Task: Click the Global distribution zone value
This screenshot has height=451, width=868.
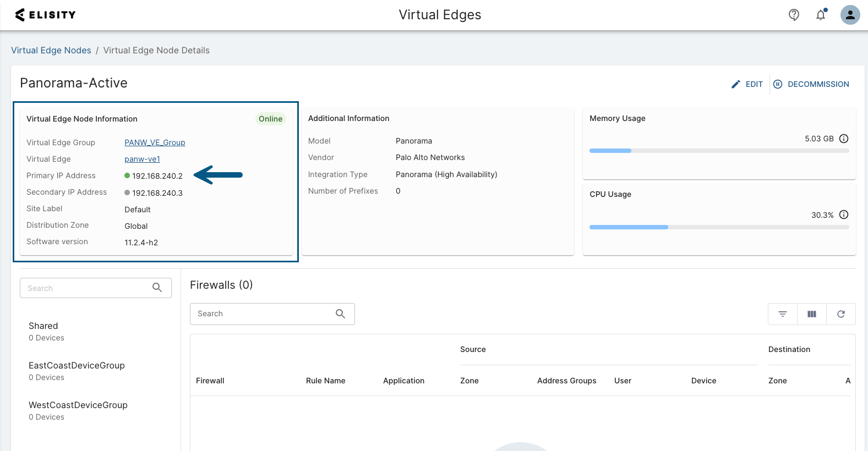Action: 136,226
